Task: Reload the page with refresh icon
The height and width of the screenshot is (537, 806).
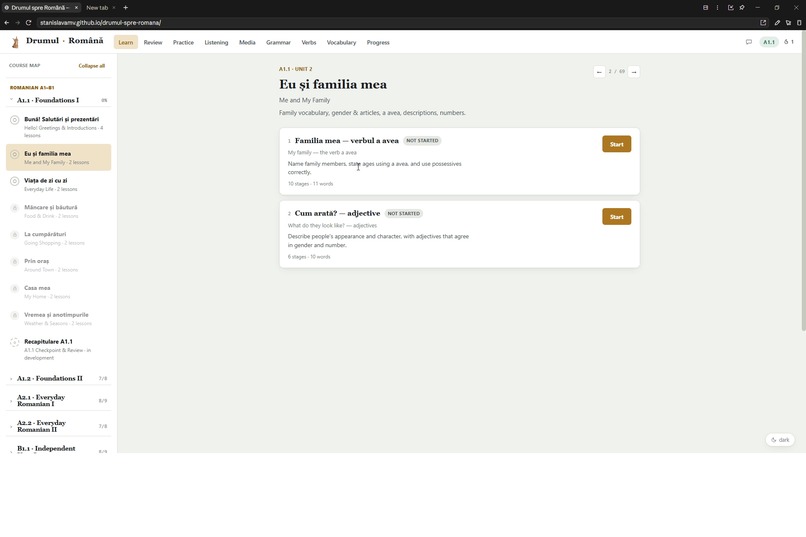Action: (28, 23)
